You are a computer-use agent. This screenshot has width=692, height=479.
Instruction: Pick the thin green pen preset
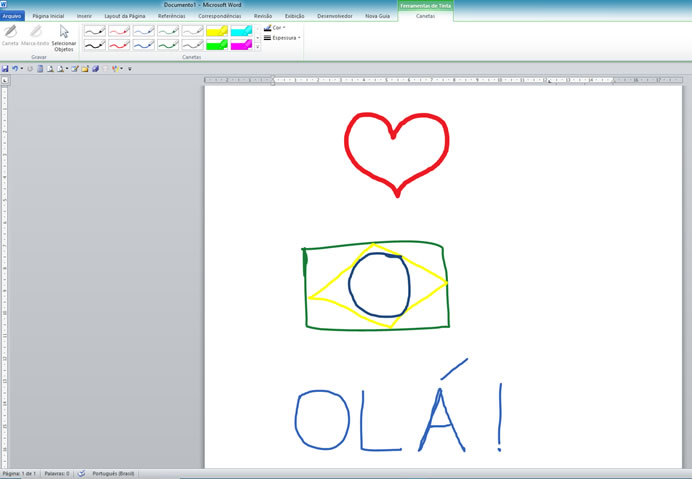(168, 31)
